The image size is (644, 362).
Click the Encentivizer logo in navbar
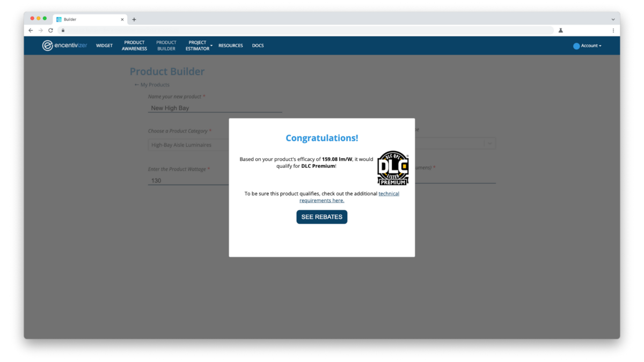[64, 46]
